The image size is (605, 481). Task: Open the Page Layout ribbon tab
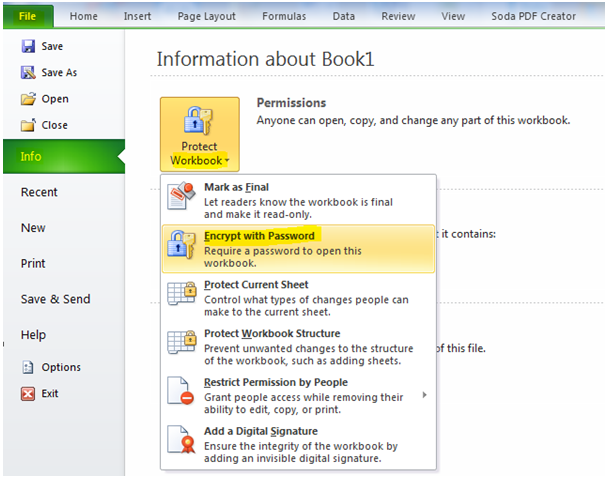coord(206,17)
